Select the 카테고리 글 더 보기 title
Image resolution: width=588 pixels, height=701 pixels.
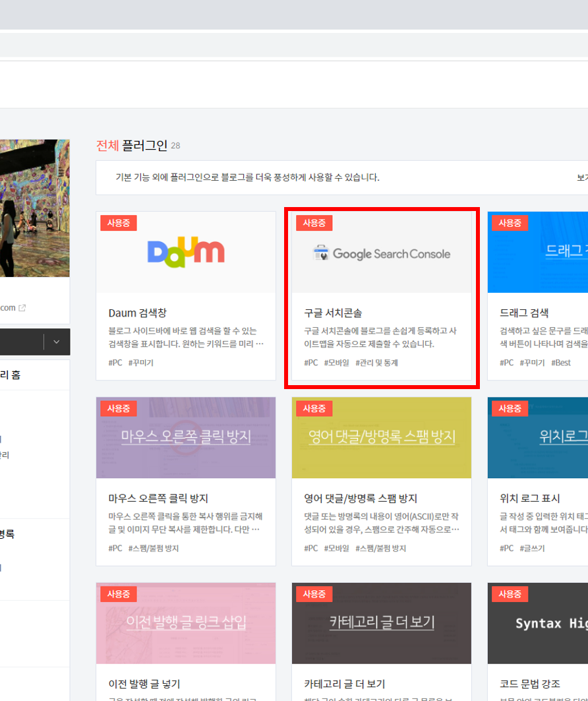(x=345, y=684)
